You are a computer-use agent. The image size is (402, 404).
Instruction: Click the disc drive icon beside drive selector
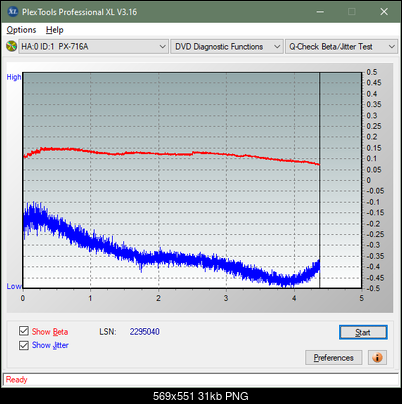pos(11,46)
